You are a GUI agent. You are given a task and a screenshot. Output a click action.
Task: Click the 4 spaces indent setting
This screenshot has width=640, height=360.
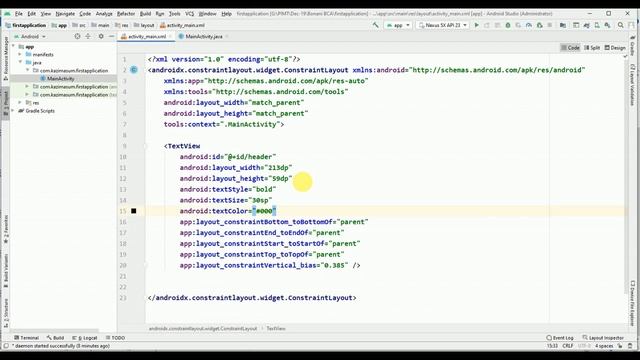click(604, 346)
